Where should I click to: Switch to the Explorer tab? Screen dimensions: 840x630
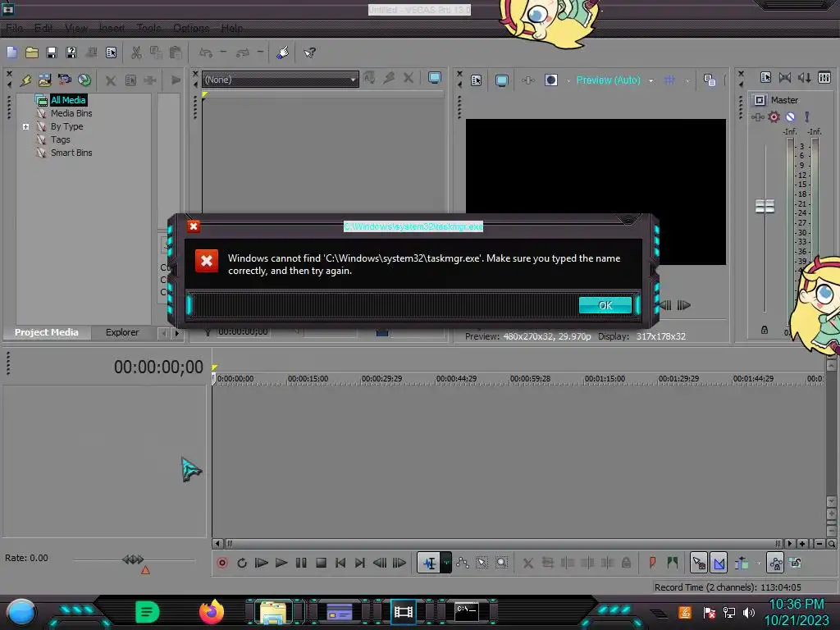click(122, 332)
